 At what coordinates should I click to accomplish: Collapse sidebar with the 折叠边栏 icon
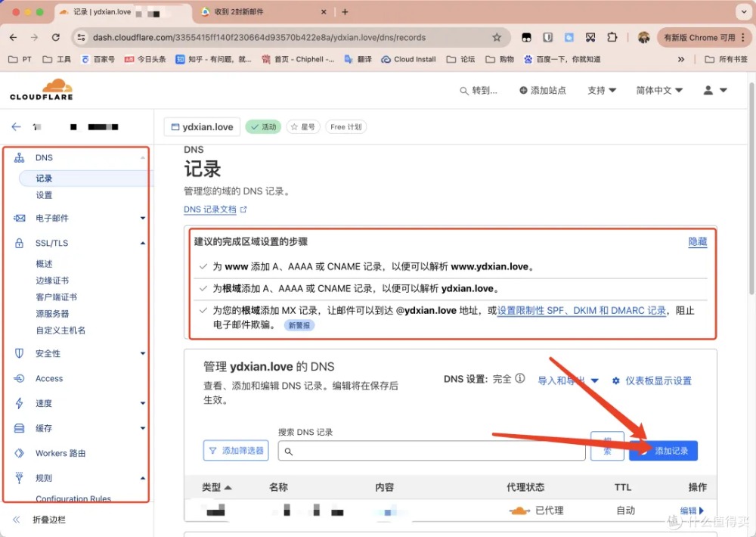[x=17, y=520]
